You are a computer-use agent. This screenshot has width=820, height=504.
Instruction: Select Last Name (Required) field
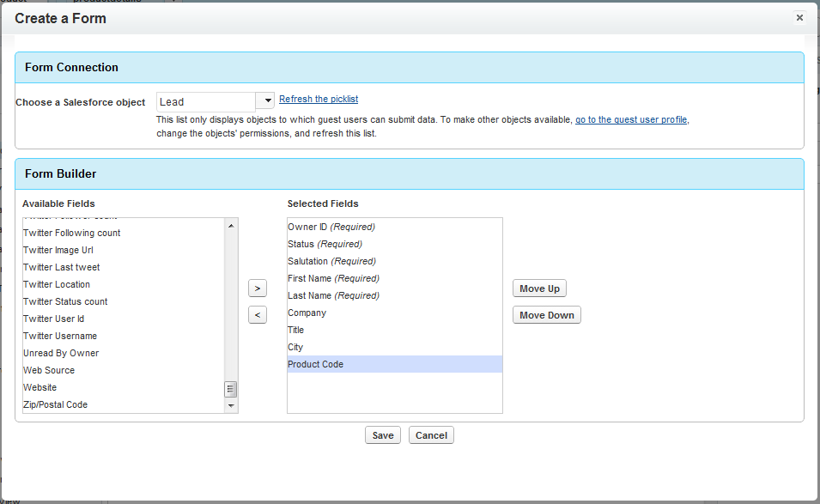point(333,295)
